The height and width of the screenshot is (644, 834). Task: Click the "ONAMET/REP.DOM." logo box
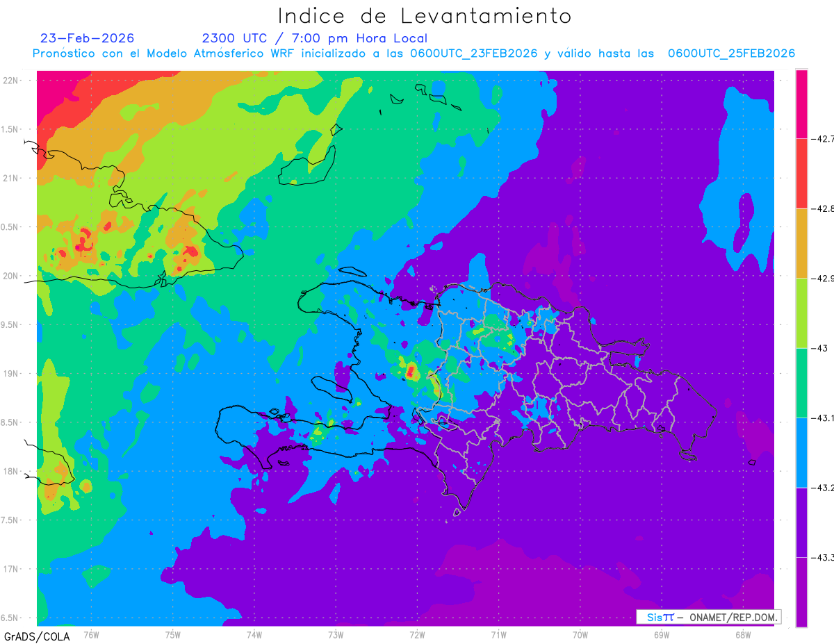pos(709,617)
